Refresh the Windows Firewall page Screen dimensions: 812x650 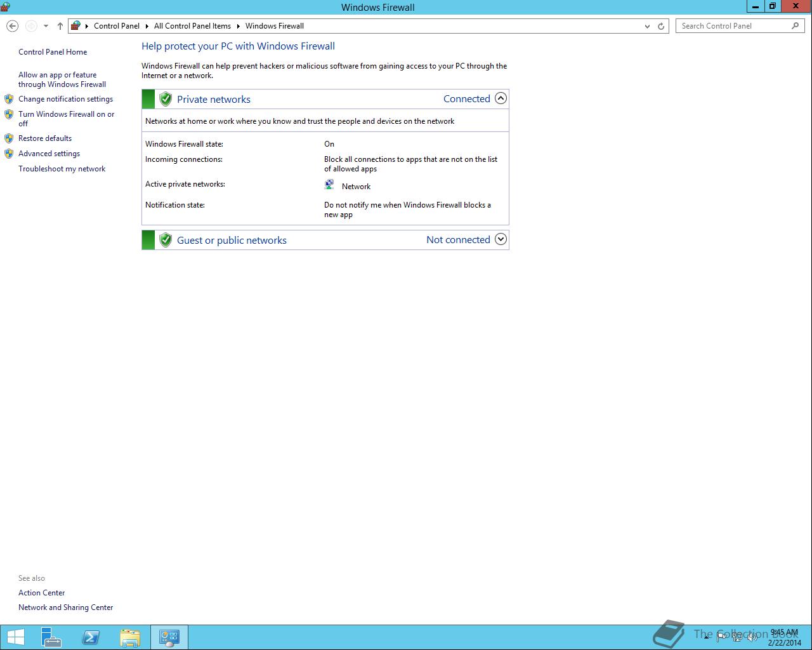coord(661,26)
